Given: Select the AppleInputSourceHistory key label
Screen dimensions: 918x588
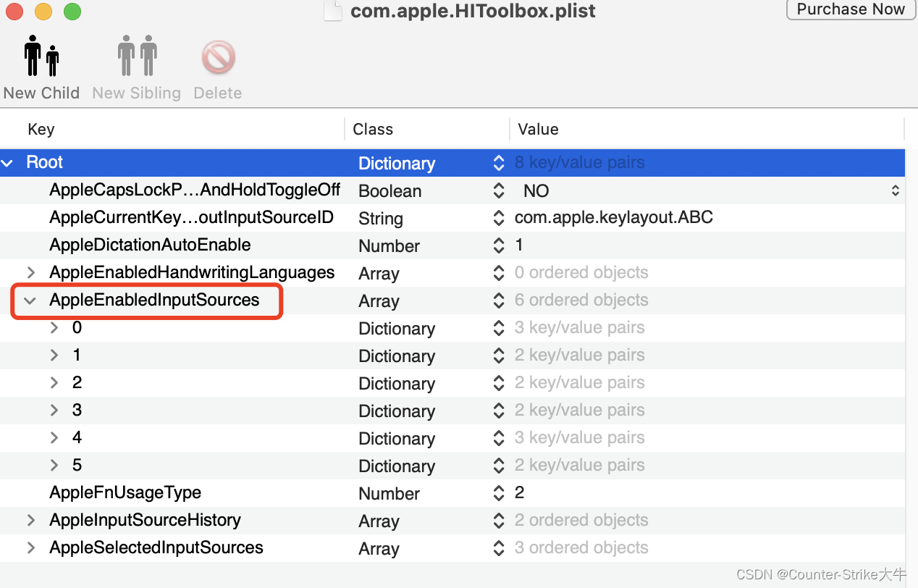Looking at the screenshot, I should (x=145, y=521).
